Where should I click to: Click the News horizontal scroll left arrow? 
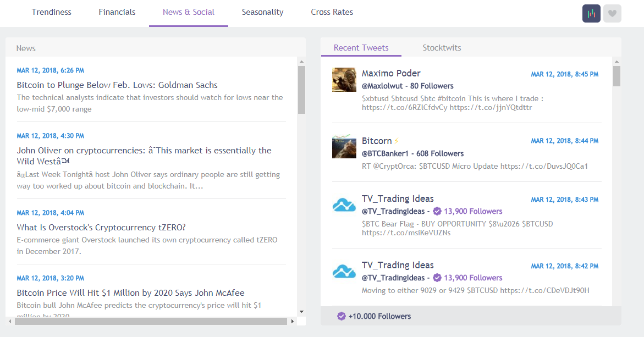pos(10,322)
